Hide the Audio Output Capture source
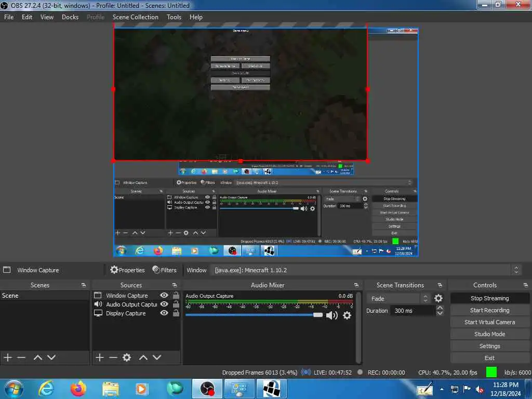This screenshot has width=532, height=399. pos(164,304)
